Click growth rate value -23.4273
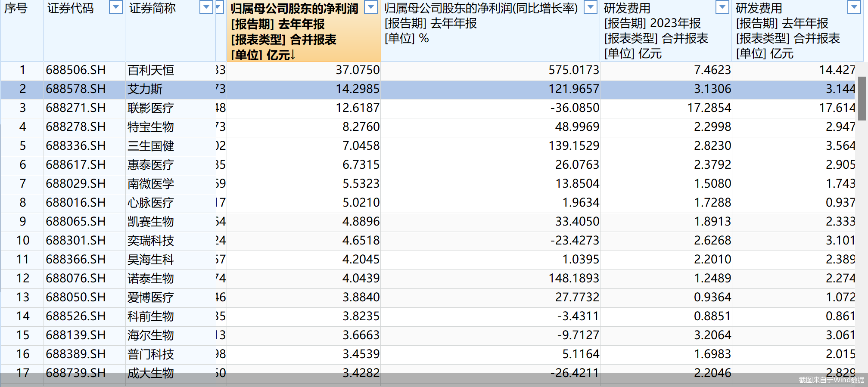Image resolution: width=868 pixels, height=387 pixels. (575, 241)
